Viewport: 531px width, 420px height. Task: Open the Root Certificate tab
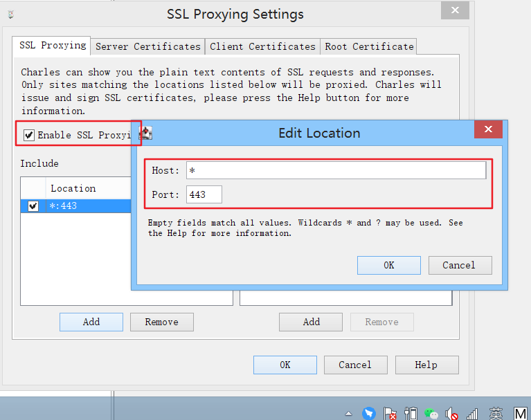pyautogui.click(x=369, y=46)
